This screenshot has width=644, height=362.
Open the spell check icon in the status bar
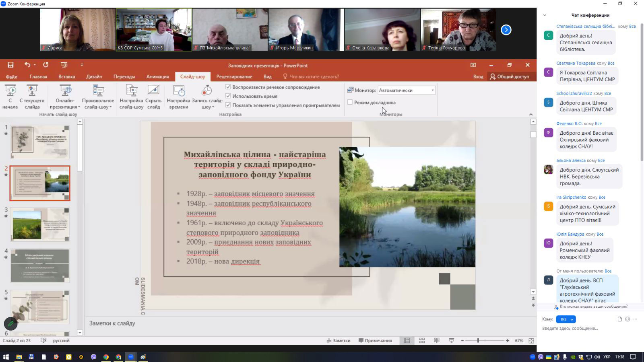point(43,341)
